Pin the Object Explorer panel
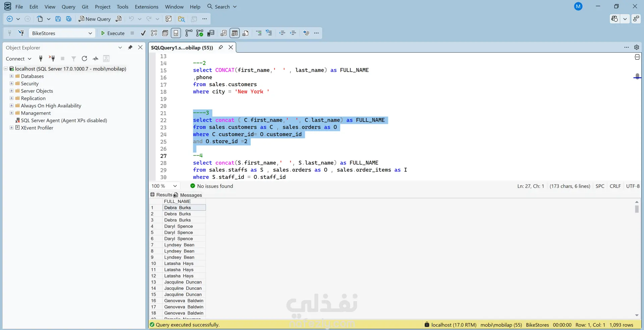The image size is (644, 330). [x=130, y=48]
